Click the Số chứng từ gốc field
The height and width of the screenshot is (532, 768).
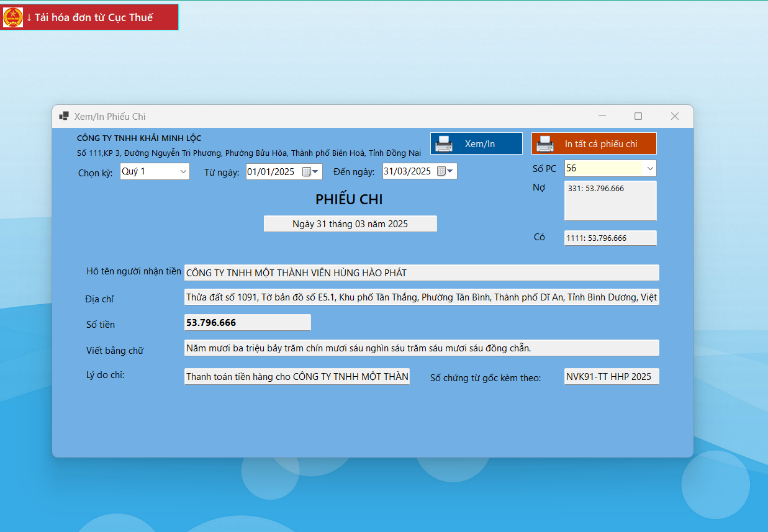611,377
